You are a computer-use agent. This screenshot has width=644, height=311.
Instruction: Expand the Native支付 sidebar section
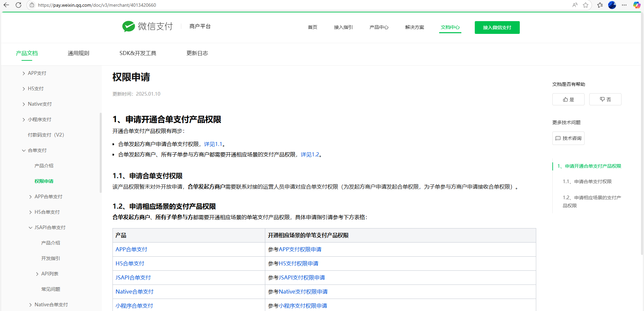tap(24, 104)
